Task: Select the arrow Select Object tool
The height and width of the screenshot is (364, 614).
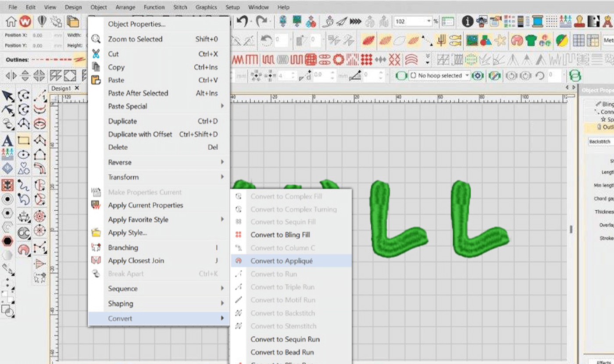Action: (7, 96)
